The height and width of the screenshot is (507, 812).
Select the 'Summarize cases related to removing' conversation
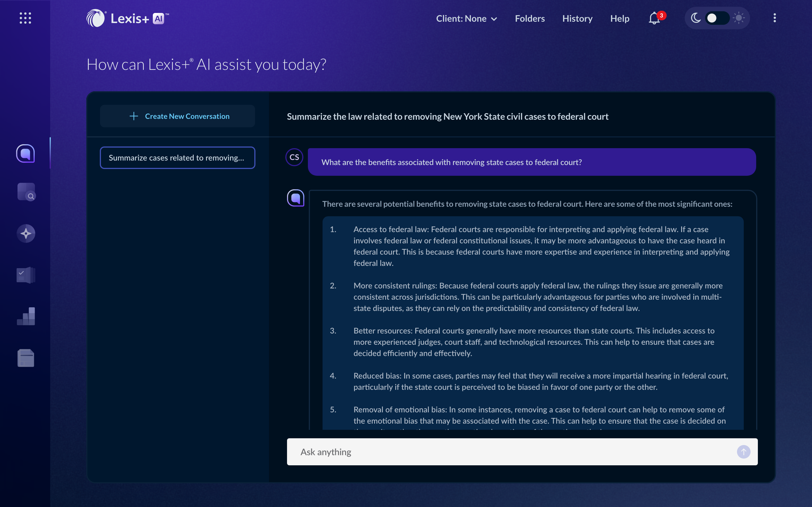[178, 158]
